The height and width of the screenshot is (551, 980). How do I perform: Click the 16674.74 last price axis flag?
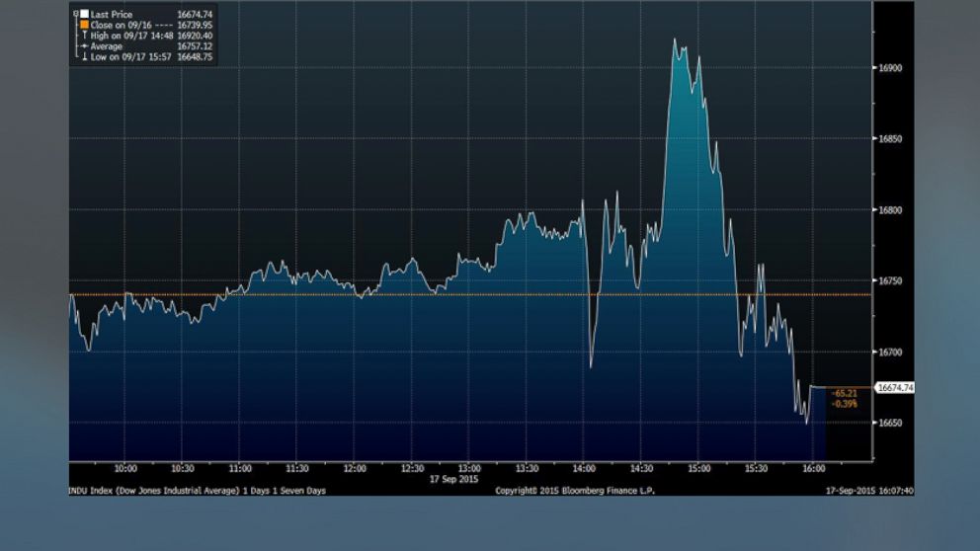894,388
